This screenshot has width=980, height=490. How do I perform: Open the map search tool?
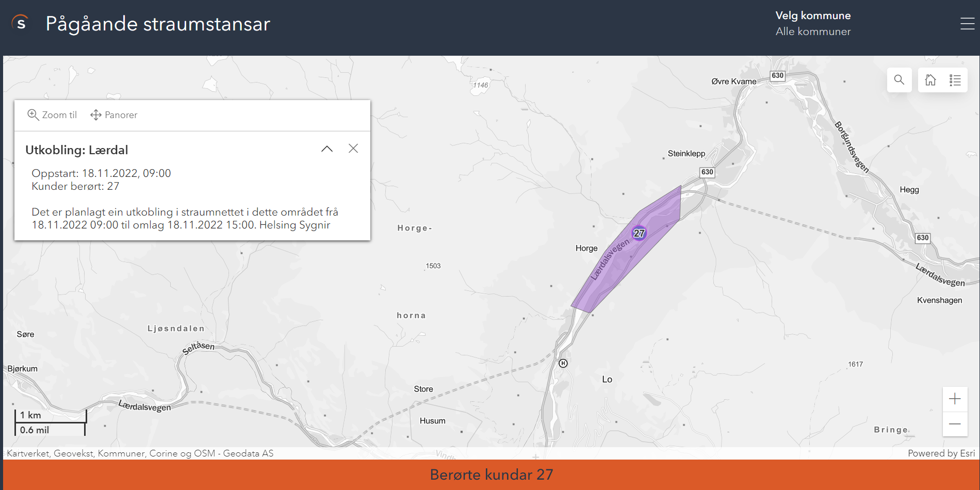click(x=899, y=80)
